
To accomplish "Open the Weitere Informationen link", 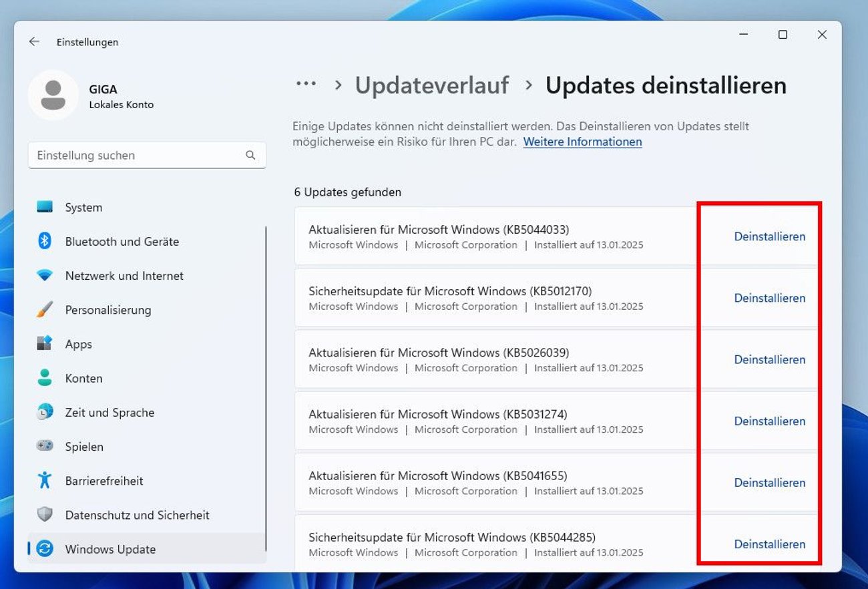I will 582,142.
